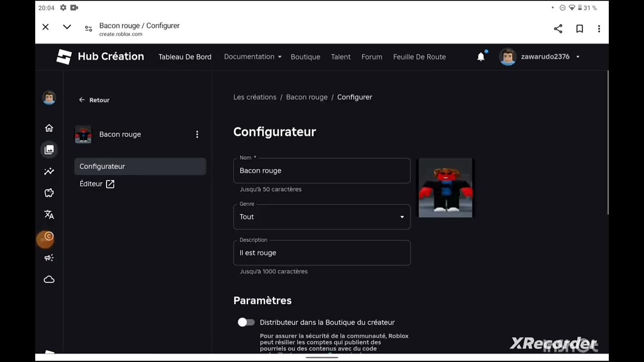This screenshot has width=644, height=362.
Task: Tap the floating orange recorder bubble
Action: [x=45, y=240]
